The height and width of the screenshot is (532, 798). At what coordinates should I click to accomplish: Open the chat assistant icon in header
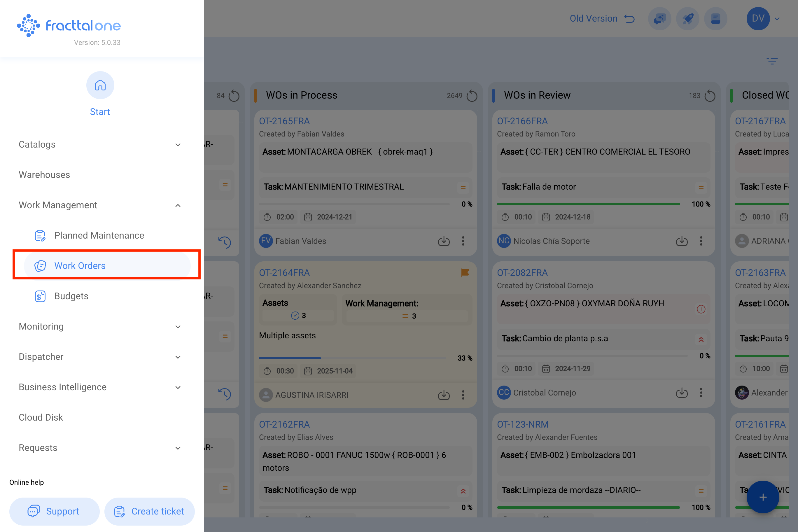tap(659, 19)
